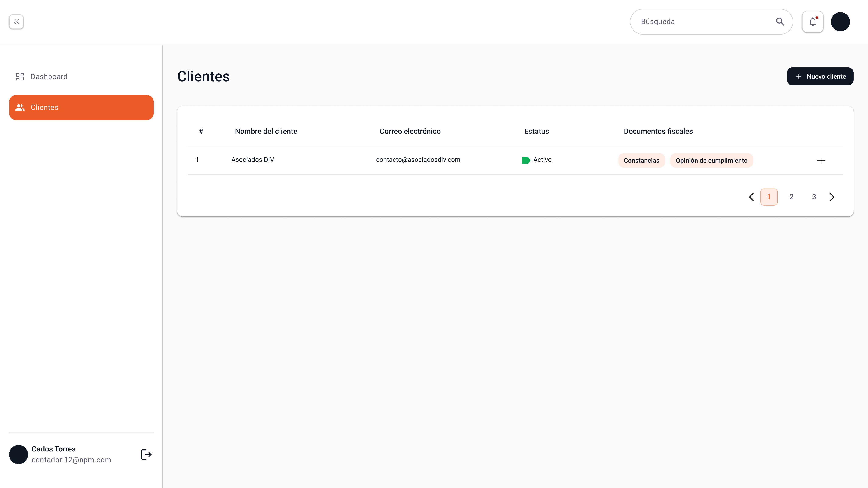Click the contacto@asociadosdiv.com email cell

coord(418,160)
